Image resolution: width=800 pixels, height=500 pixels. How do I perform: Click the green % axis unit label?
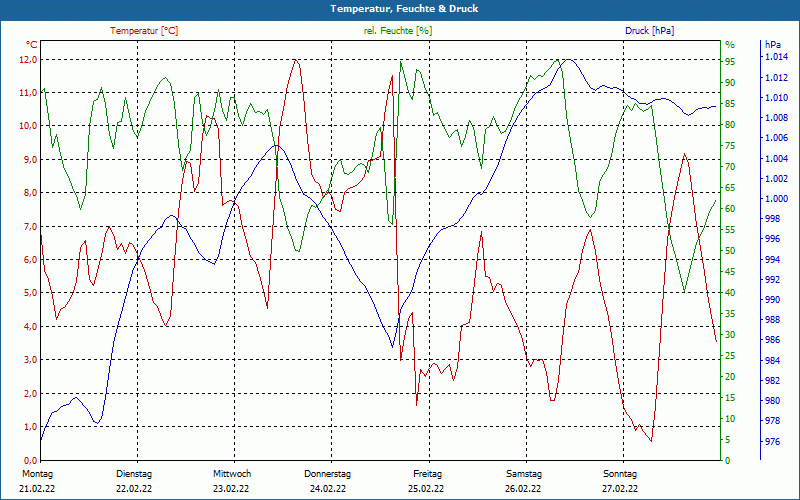pos(730,45)
